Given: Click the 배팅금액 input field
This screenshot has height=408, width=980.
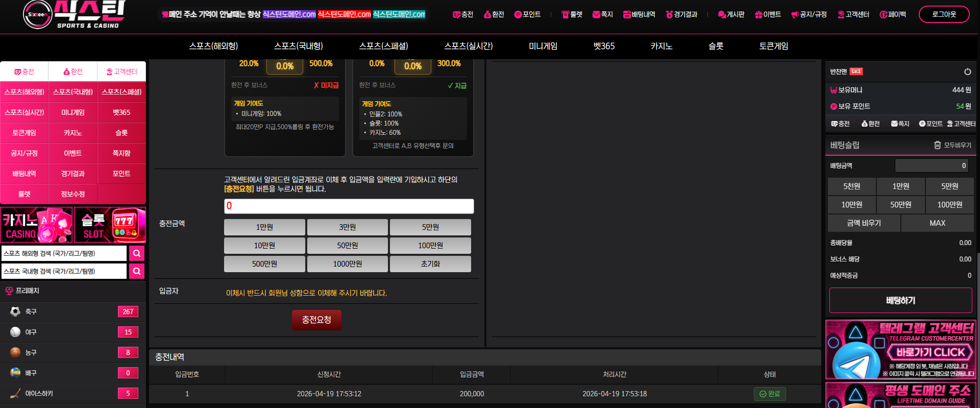Looking at the screenshot, I should click(x=932, y=165).
